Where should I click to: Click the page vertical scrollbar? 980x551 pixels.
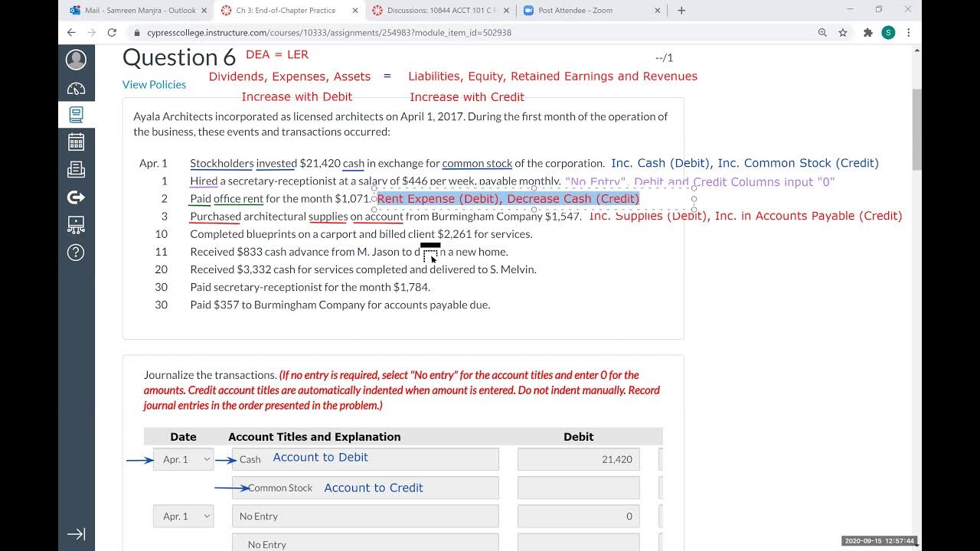916,130
